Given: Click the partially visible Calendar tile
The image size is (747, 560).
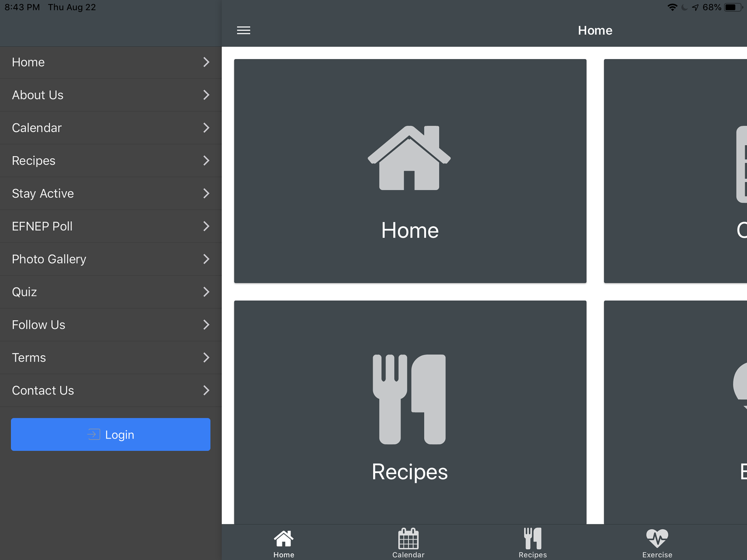Looking at the screenshot, I should [x=675, y=171].
